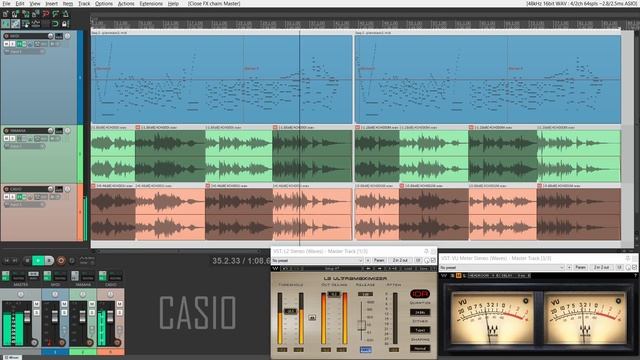This screenshot has width=640, height=360.
Task: Toggle the locking padlock toolbar icon
Action: (x=65, y=23)
